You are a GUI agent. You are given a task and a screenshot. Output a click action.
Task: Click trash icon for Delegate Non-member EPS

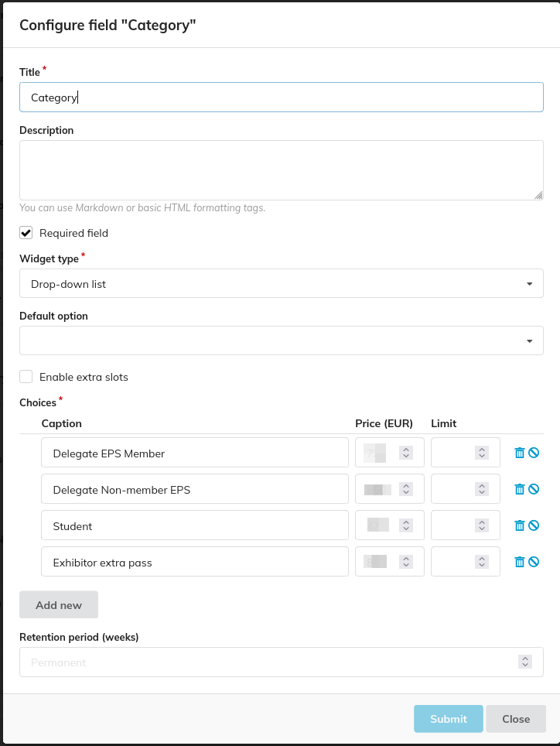pos(520,489)
